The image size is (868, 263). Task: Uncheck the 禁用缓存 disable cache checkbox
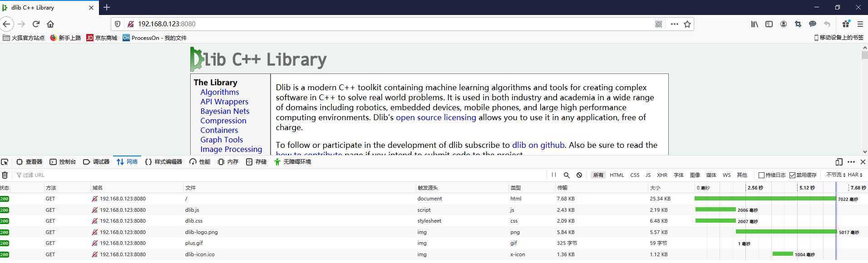[x=793, y=175]
